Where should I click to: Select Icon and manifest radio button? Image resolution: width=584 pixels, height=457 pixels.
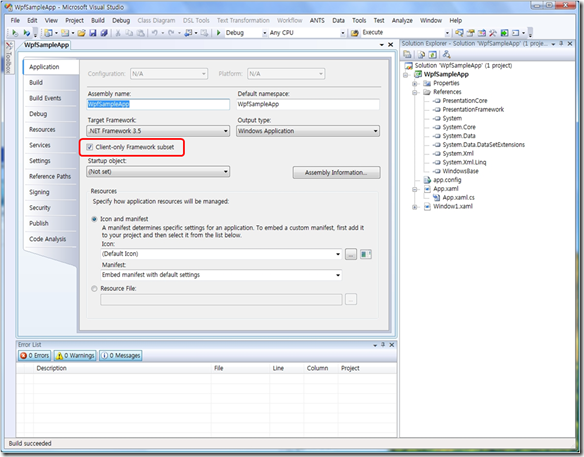click(94, 219)
